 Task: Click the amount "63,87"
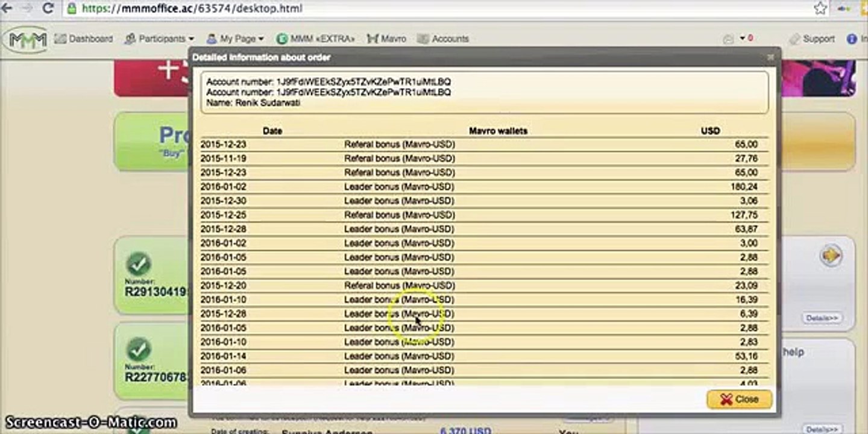click(747, 229)
